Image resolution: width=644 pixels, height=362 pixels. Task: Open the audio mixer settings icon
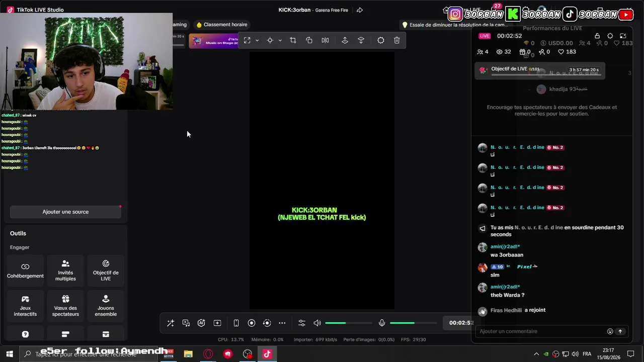point(301,323)
